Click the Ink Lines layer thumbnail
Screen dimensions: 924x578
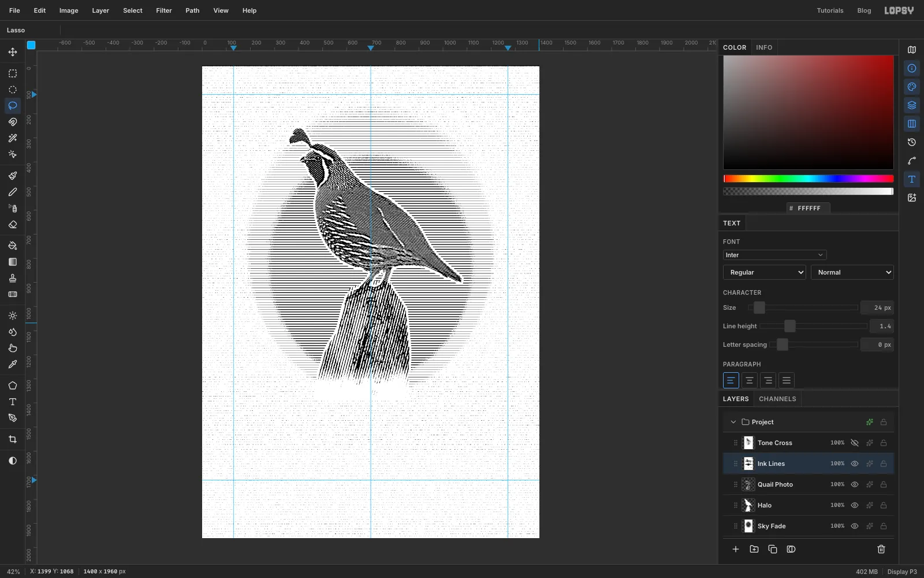coord(748,464)
